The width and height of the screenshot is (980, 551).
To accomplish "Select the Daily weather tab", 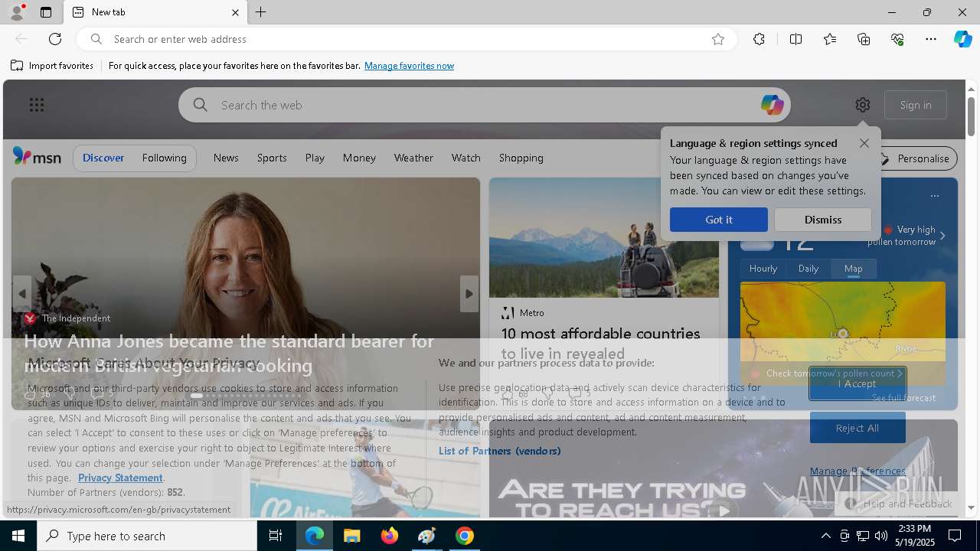I will pos(808,269).
